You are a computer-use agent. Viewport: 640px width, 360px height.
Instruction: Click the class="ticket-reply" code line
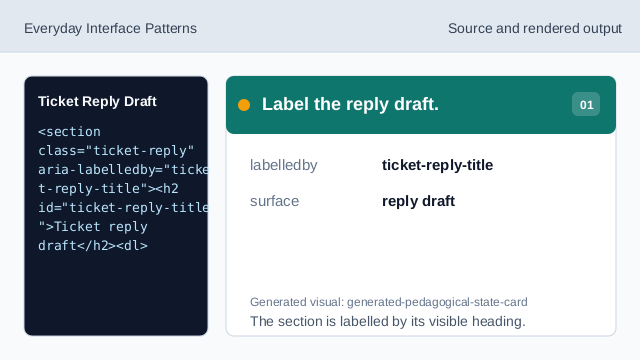point(116,151)
